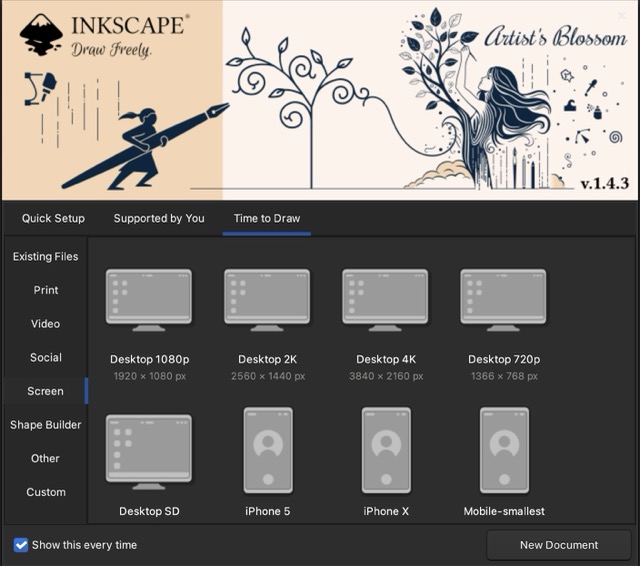Show the Other templates category
The height and width of the screenshot is (566, 640).
(46, 458)
